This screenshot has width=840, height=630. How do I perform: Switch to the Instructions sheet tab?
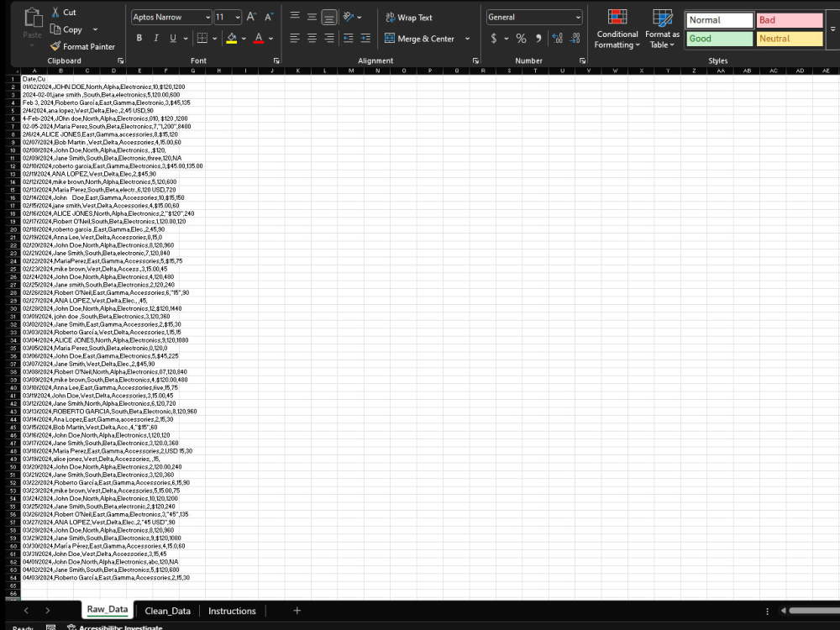232,611
